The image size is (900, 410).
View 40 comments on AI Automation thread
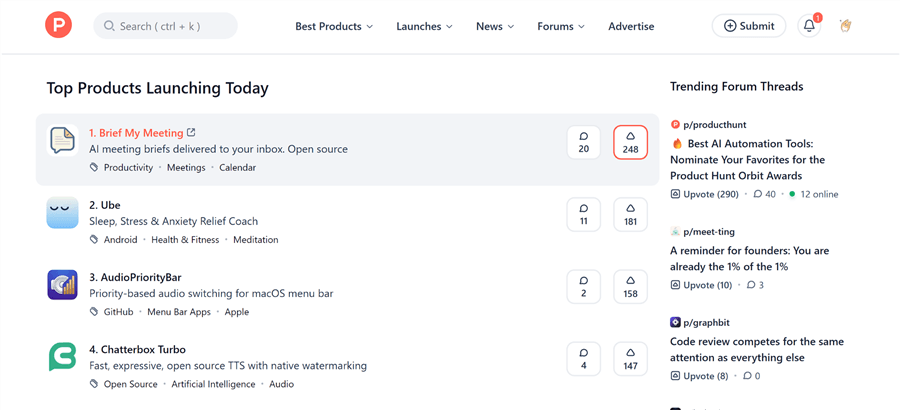(x=764, y=194)
